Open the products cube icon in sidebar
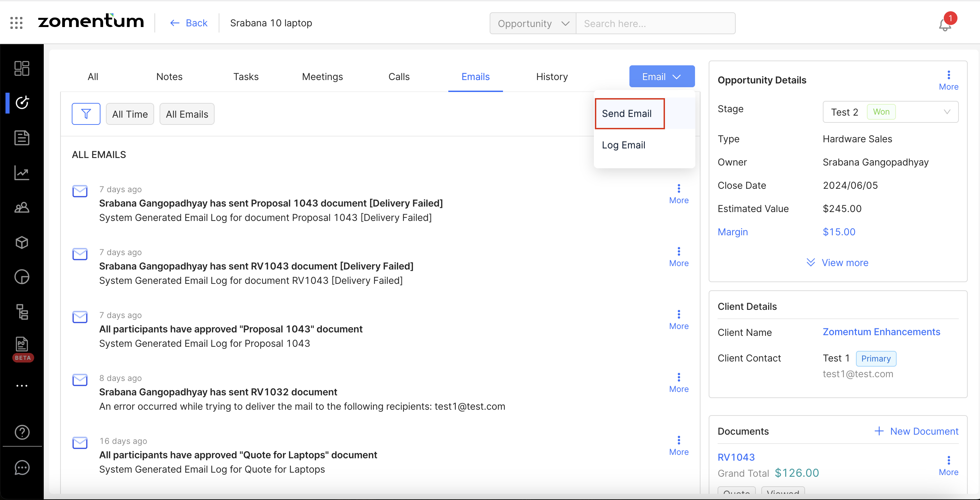The height and width of the screenshot is (500, 980). (x=22, y=242)
